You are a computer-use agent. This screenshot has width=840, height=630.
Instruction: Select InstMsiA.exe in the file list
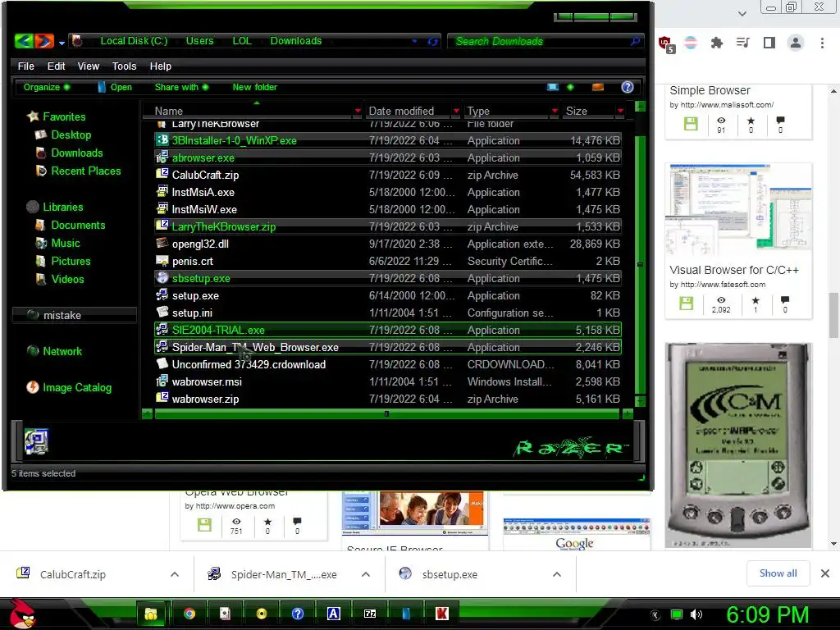point(388,192)
